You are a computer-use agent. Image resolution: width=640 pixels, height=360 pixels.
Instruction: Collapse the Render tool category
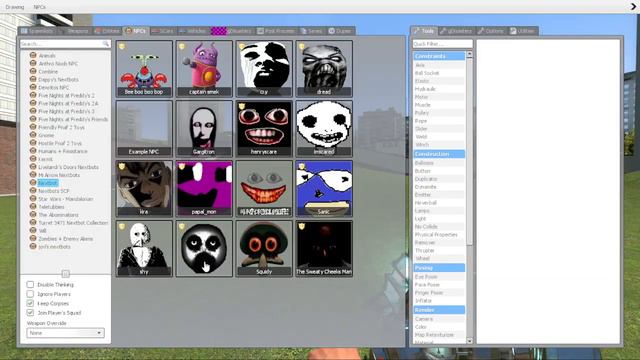439,310
